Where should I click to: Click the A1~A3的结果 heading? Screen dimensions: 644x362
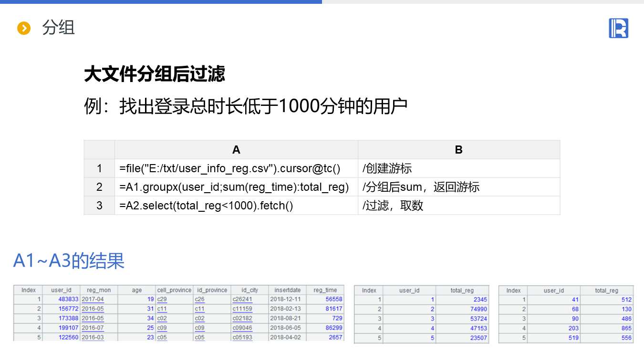click(69, 261)
